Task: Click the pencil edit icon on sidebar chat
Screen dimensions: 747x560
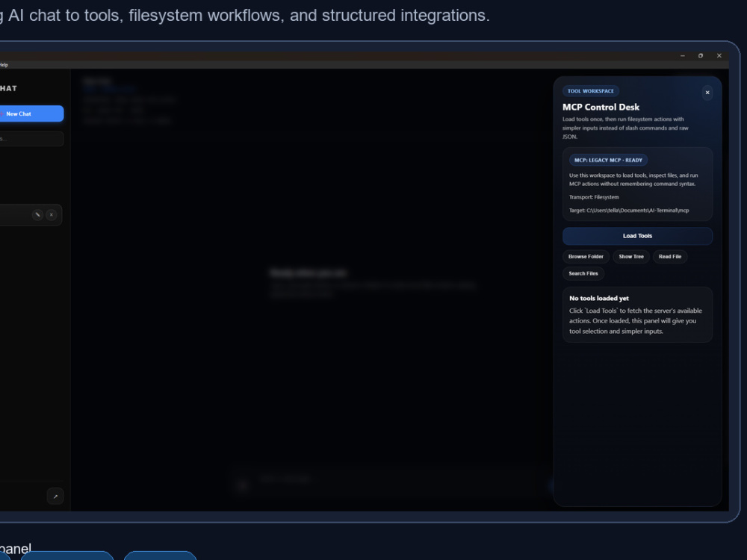Action: coord(37,215)
